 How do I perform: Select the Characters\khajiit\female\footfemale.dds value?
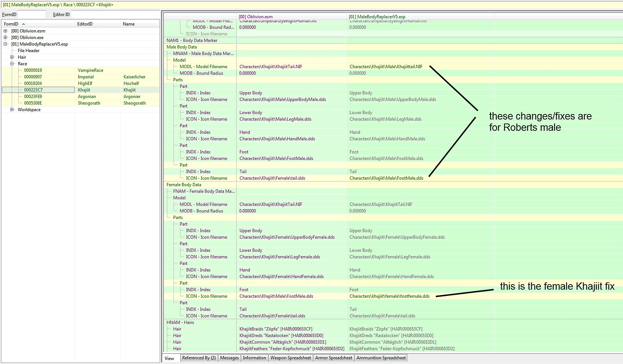pos(389,296)
